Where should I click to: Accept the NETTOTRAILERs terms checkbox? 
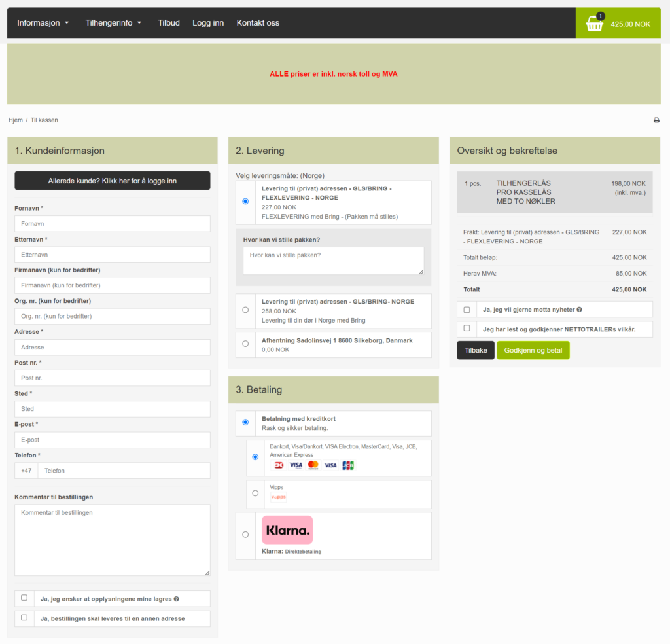pyautogui.click(x=467, y=329)
